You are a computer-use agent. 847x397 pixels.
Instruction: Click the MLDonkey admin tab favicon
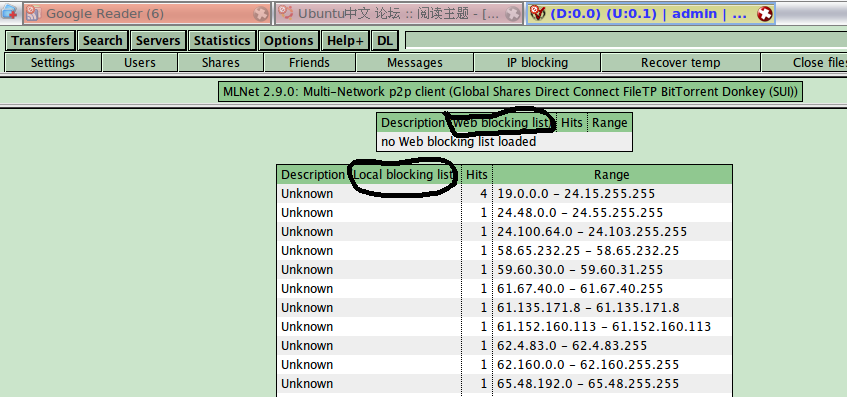537,14
